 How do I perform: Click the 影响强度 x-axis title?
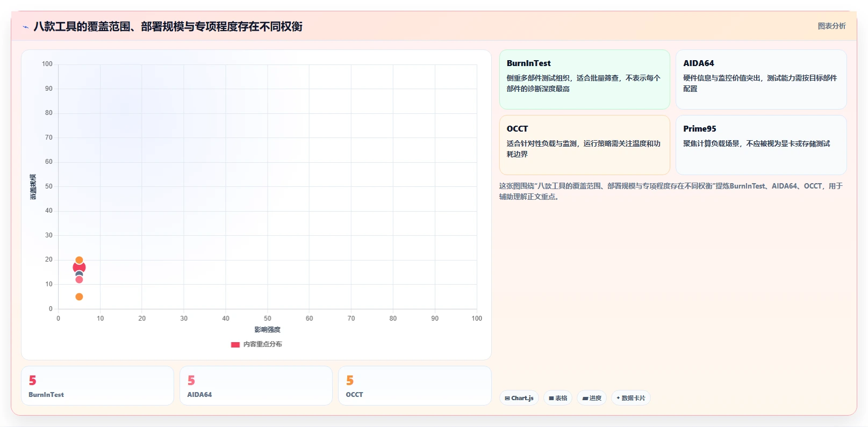[267, 330]
